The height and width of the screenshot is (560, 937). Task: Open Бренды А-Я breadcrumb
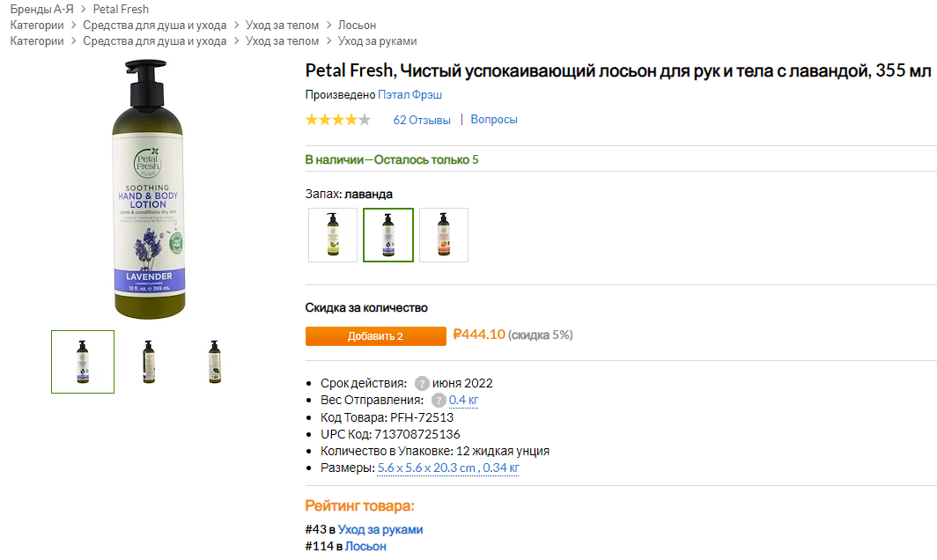42,10
